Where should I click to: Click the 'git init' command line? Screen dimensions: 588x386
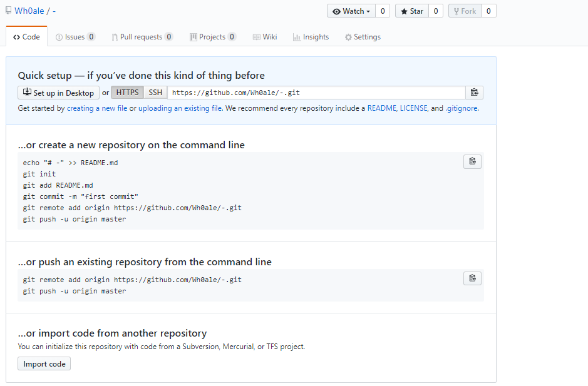click(39, 174)
